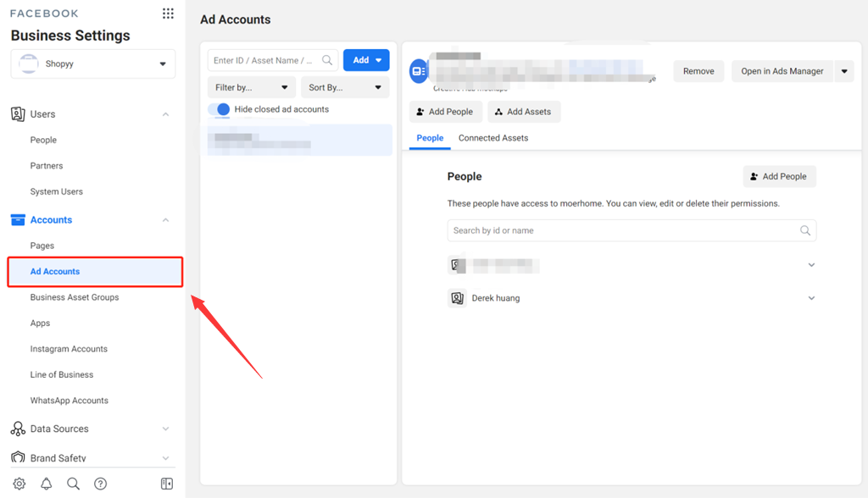Open the help question mark icon
This screenshot has width=868, height=498.
(101, 484)
